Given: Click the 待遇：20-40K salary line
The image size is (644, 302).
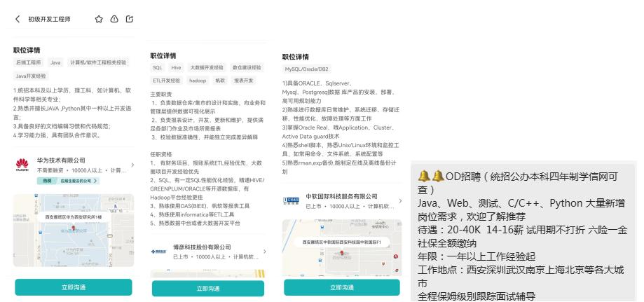Looking at the screenshot, I should click(x=523, y=230).
